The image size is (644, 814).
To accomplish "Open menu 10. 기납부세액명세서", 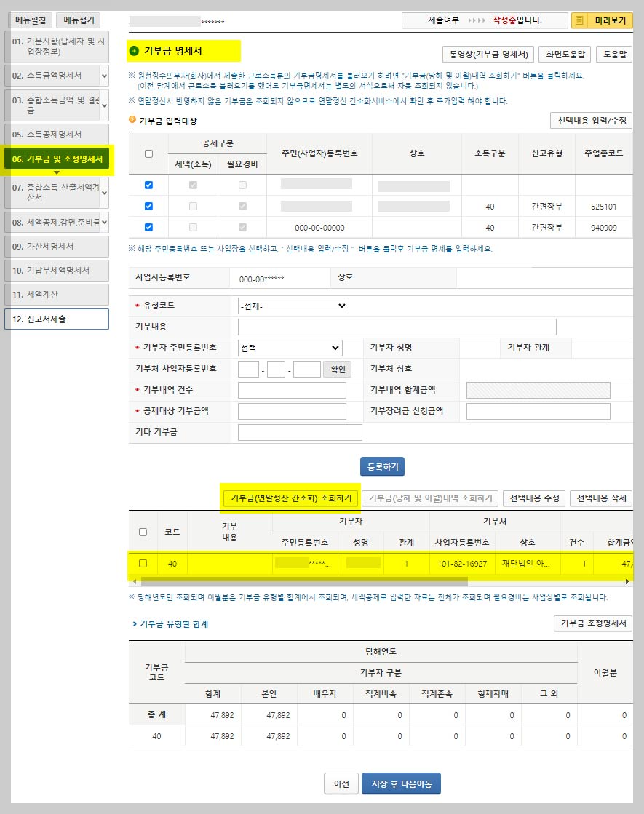I will pyautogui.click(x=57, y=271).
